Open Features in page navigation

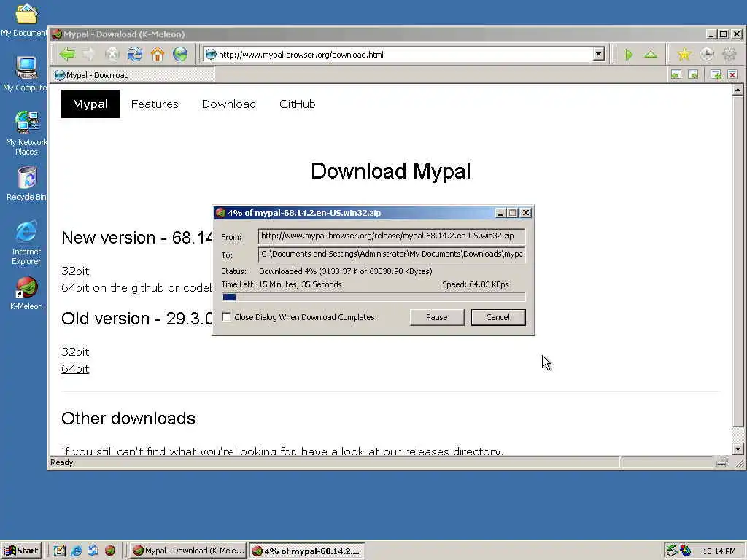(x=155, y=104)
